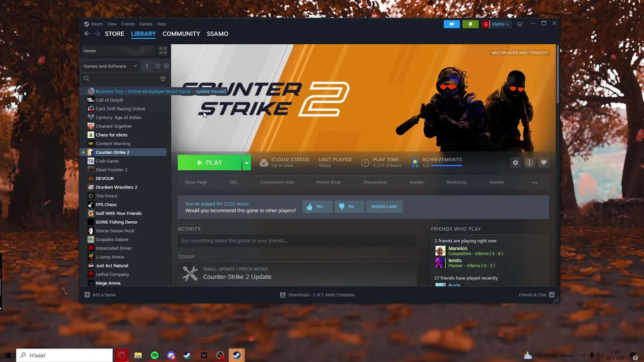Click the library search field
Screen dimensions: 644x362
(120, 78)
